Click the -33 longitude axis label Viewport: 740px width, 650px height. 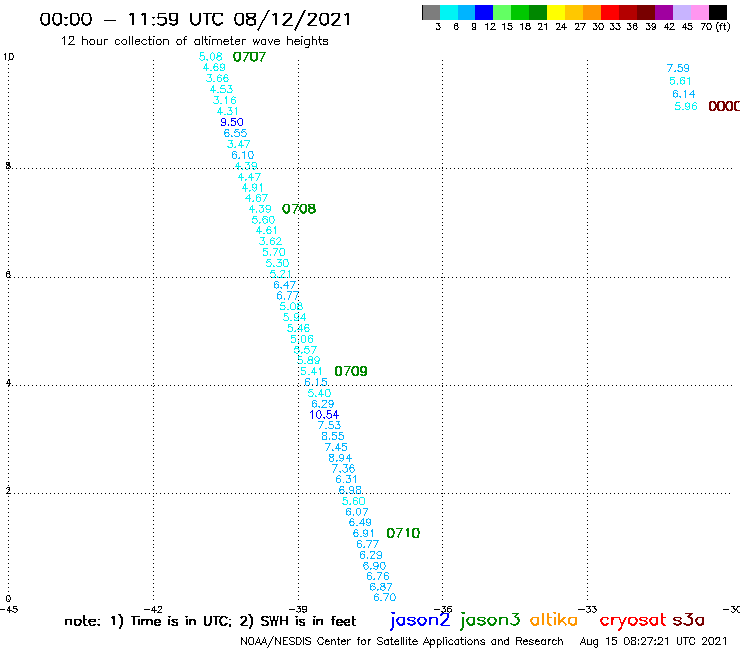[588, 610]
